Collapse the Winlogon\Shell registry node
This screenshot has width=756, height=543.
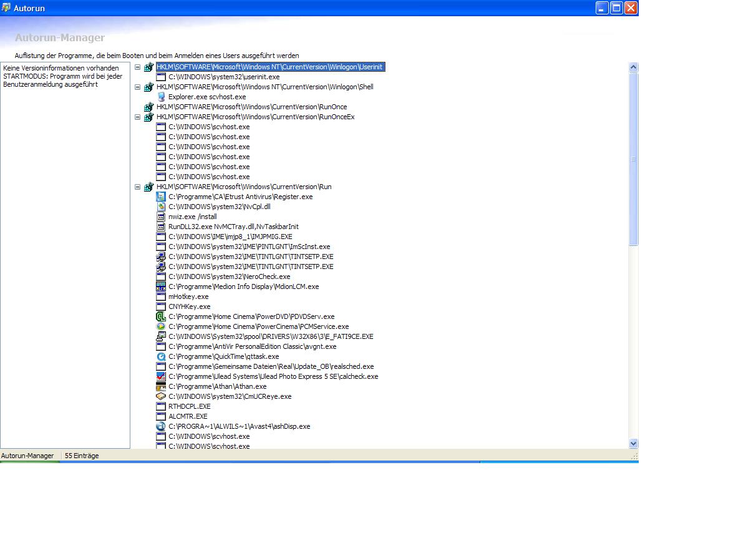click(x=138, y=87)
